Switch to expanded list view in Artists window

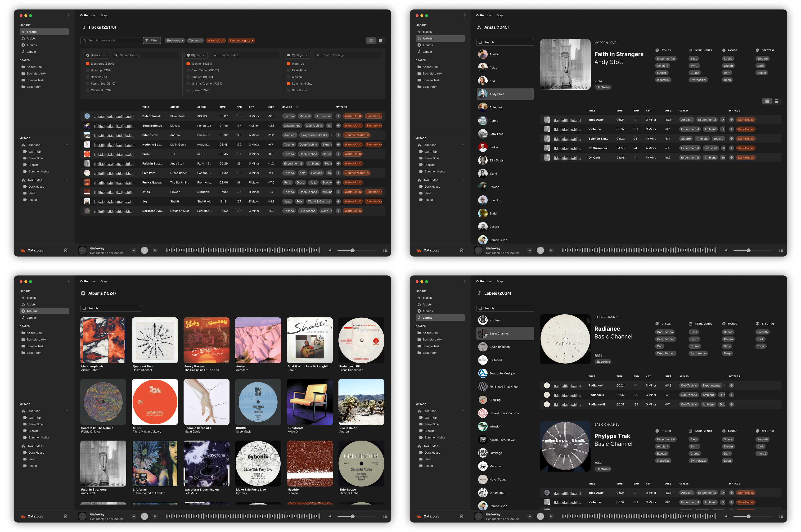pos(776,101)
